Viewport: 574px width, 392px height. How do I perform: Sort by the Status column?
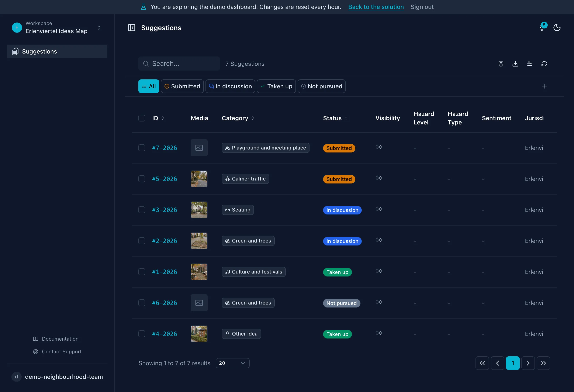pos(335,118)
